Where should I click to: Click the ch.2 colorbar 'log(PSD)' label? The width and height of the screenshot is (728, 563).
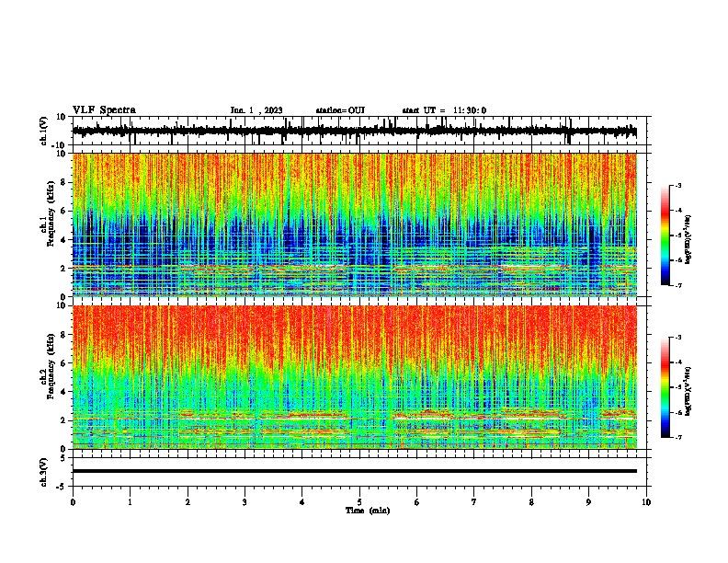coord(688,391)
